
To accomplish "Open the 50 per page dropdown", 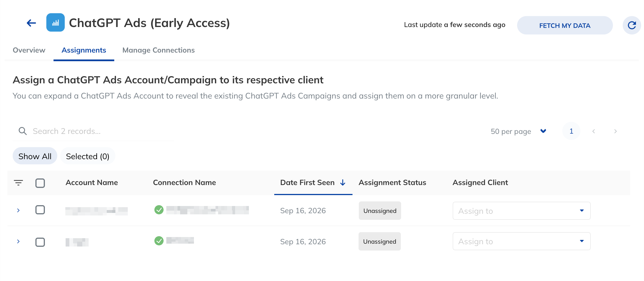I will point(519,131).
